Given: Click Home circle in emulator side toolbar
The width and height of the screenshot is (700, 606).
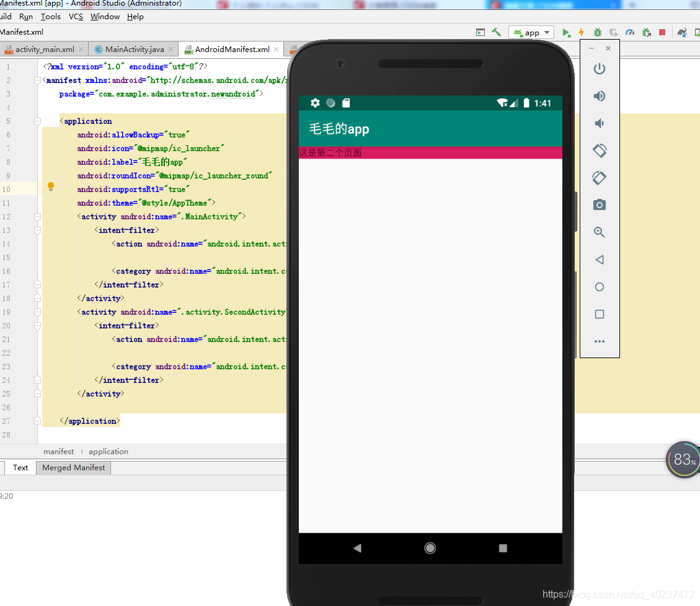Looking at the screenshot, I should 599,287.
